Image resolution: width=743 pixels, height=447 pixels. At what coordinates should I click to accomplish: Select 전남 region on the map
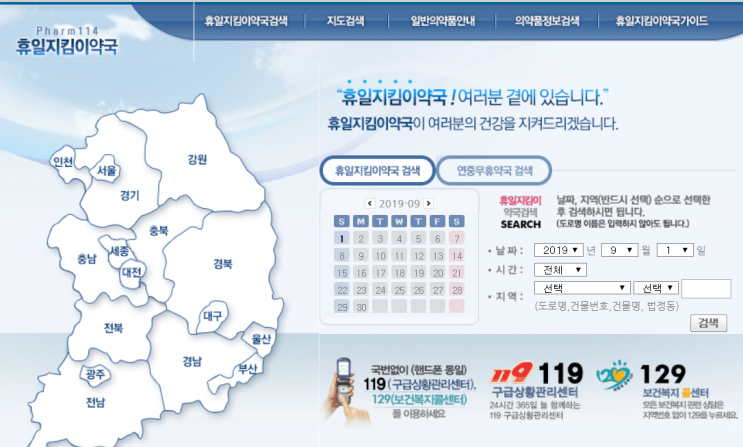(95, 402)
